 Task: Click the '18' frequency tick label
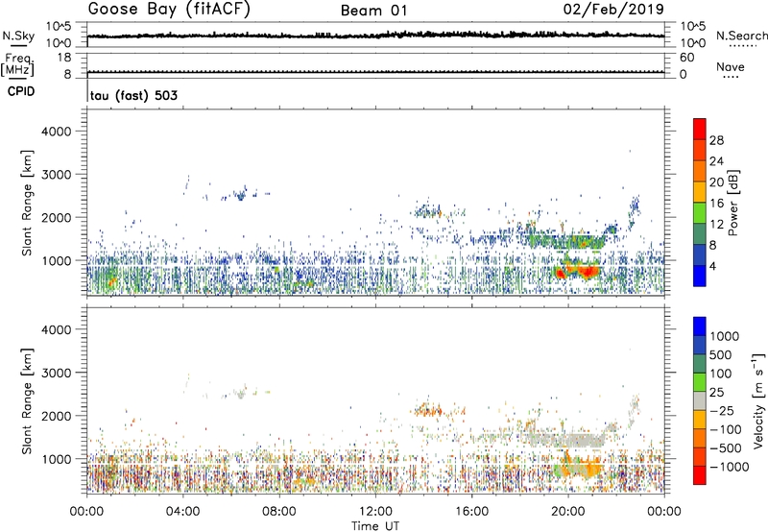[x=64, y=58]
